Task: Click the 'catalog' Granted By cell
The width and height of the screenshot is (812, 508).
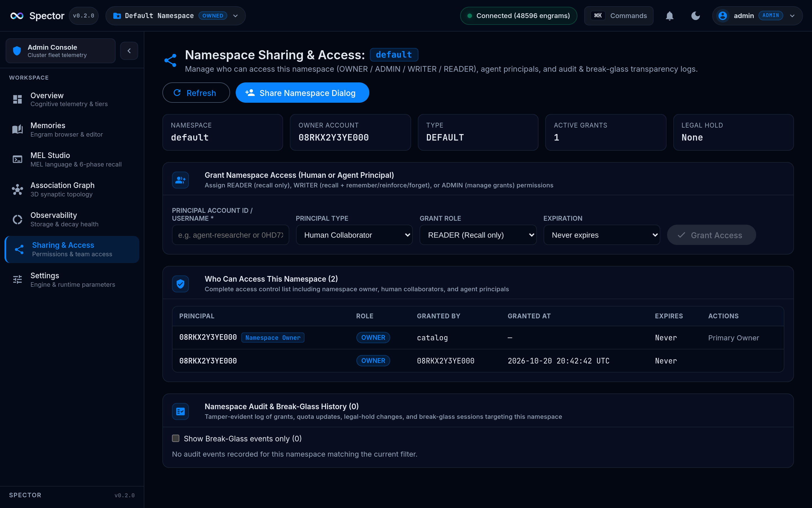Action: click(432, 338)
